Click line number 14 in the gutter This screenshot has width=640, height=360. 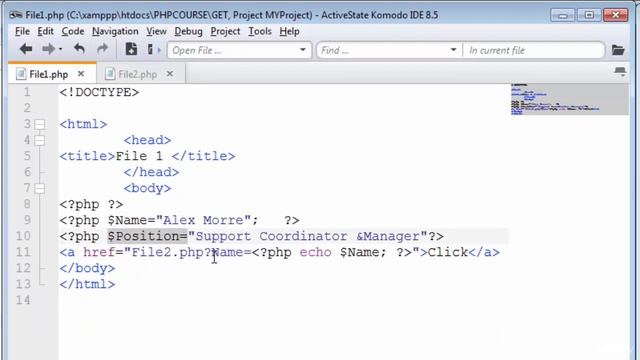click(23, 300)
